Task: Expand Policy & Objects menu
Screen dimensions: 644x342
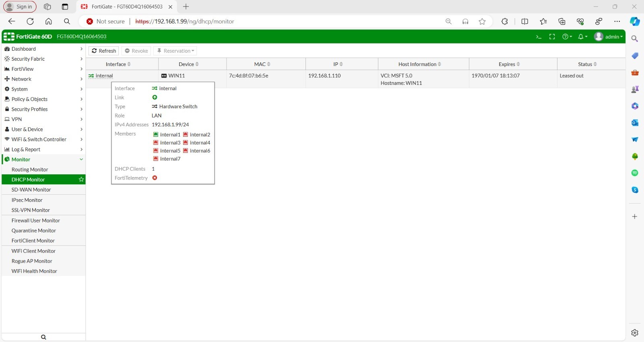Action: [x=43, y=99]
